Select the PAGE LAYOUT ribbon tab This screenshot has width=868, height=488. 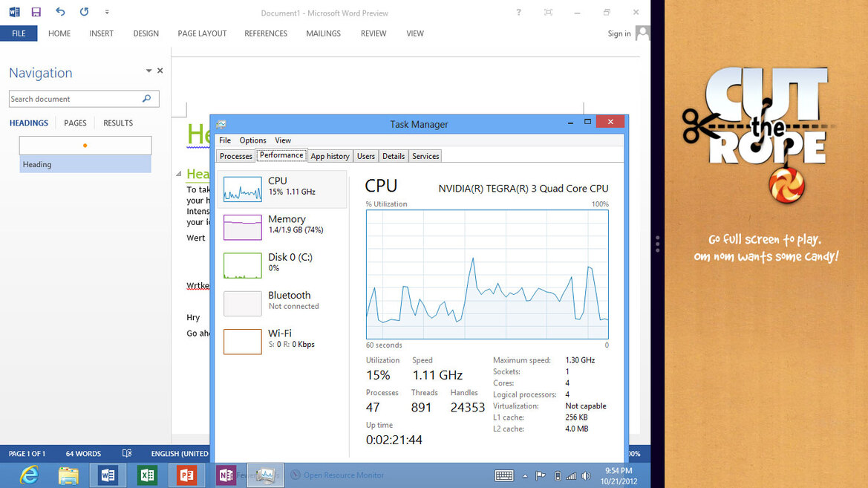pyautogui.click(x=202, y=33)
